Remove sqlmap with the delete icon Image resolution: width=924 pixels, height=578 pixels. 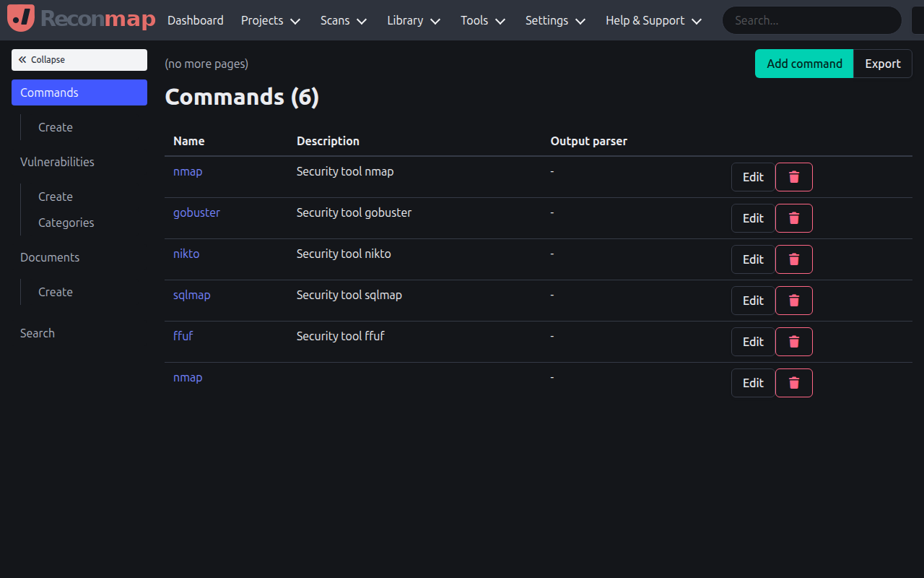click(x=793, y=300)
